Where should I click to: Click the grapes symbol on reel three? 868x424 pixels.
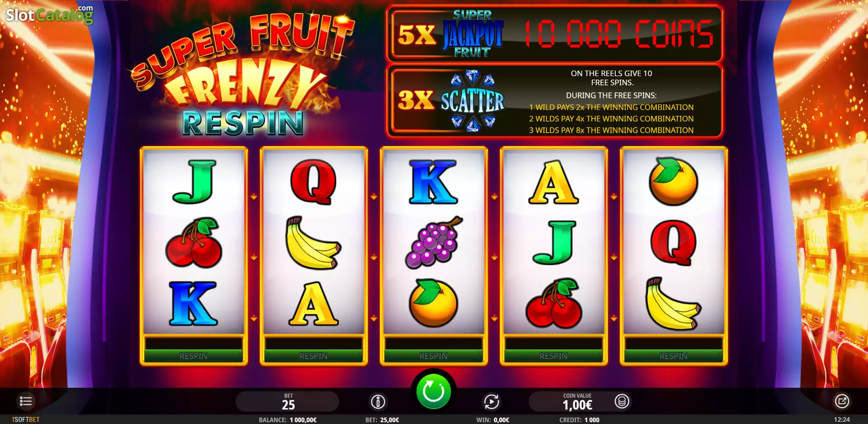(x=434, y=243)
